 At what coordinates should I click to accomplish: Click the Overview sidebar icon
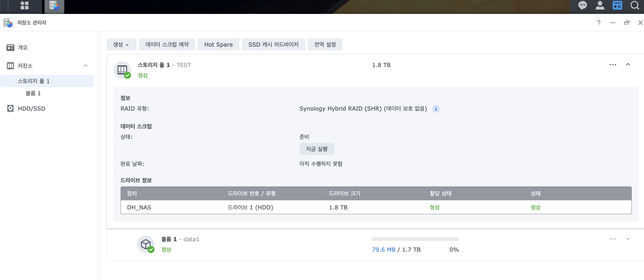(10, 47)
